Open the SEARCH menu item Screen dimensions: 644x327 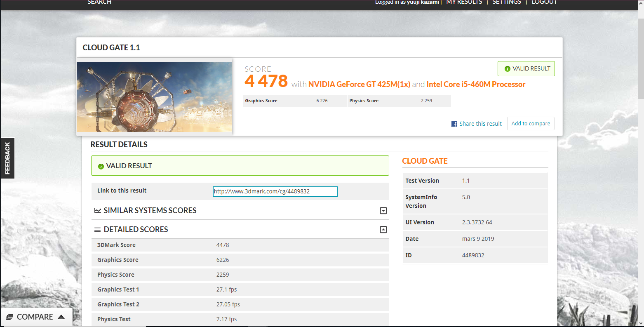click(99, 2)
